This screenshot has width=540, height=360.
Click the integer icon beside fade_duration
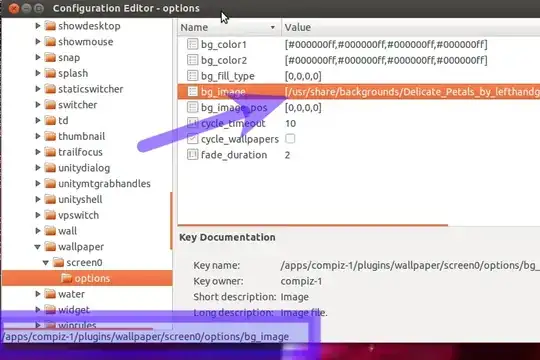192,155
